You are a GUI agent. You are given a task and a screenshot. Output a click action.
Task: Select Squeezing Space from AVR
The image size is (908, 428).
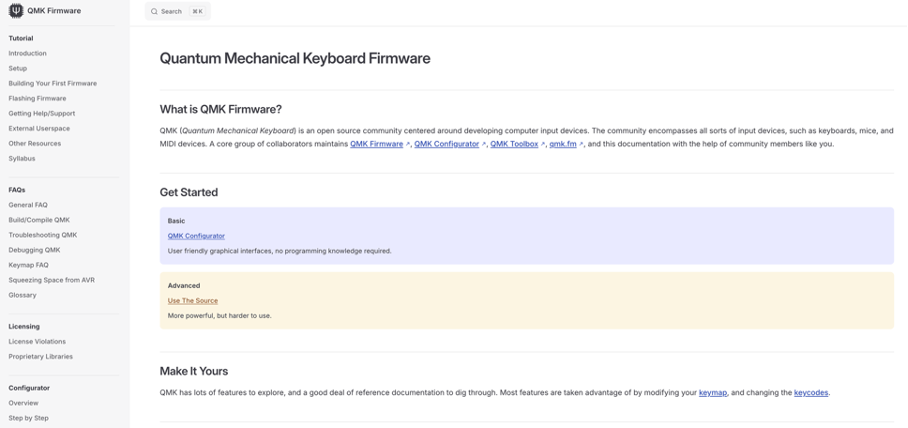pos(51,280)
